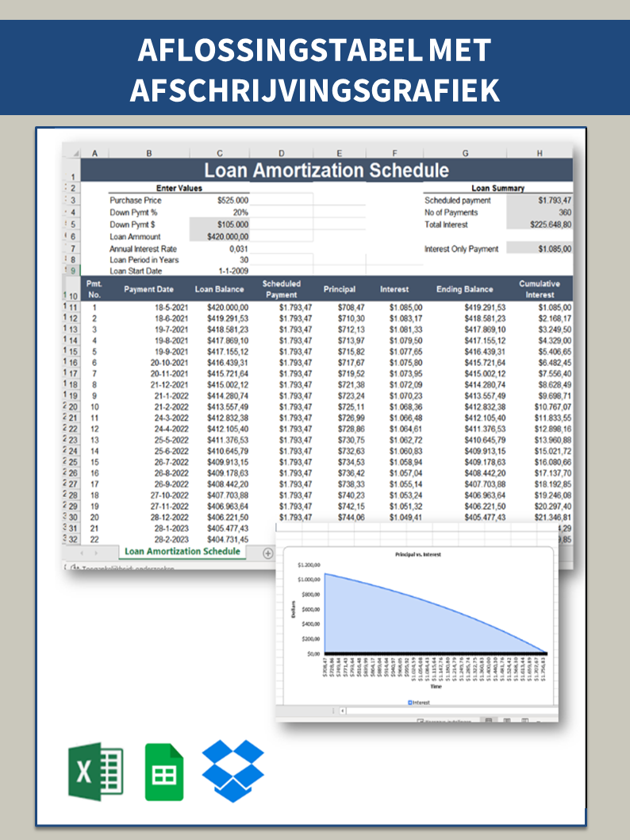630x840 pixels.
Task: Click the Cumulative Interest column heading
Action: (539, 289)
